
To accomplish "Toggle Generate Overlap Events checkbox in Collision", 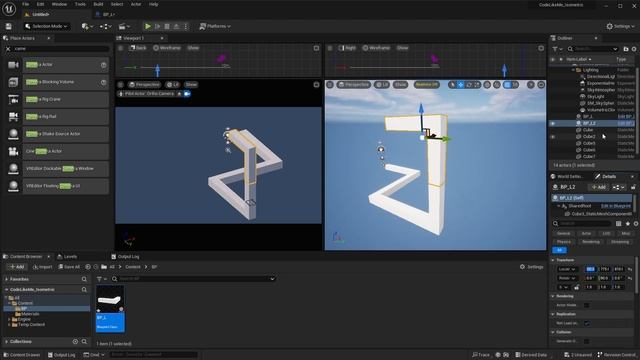I will pos(587,341).
